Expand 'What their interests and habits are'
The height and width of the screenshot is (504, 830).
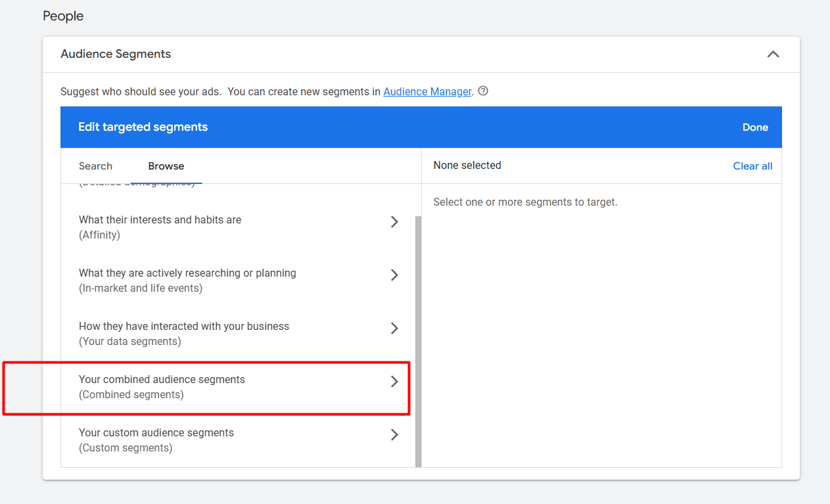tap(160, 220)
